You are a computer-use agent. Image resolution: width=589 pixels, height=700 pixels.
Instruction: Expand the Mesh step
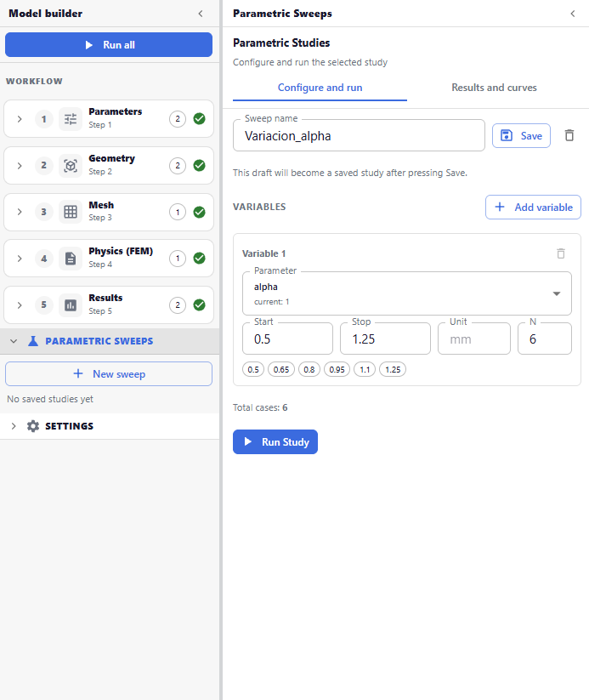point(20,212)
